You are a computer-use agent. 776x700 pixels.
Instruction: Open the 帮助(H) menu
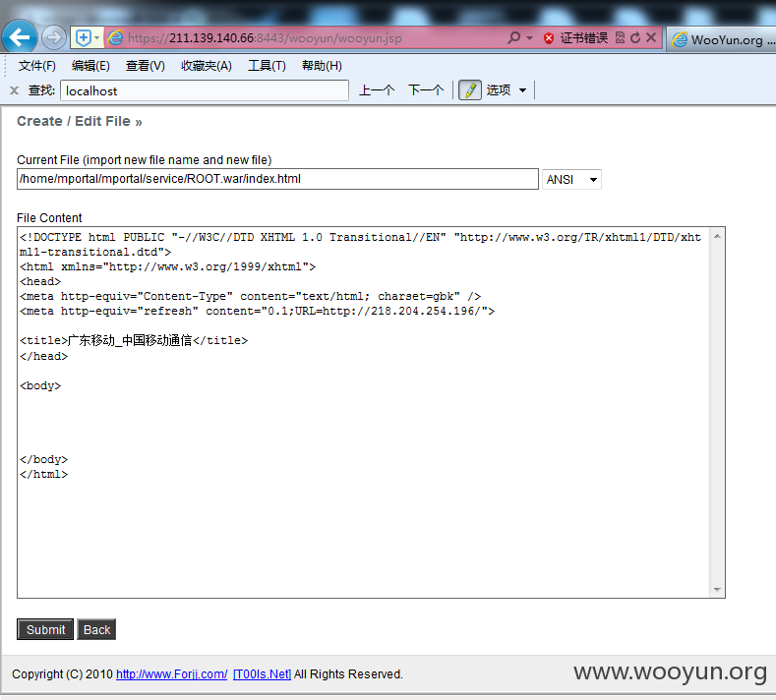[322, 66]
